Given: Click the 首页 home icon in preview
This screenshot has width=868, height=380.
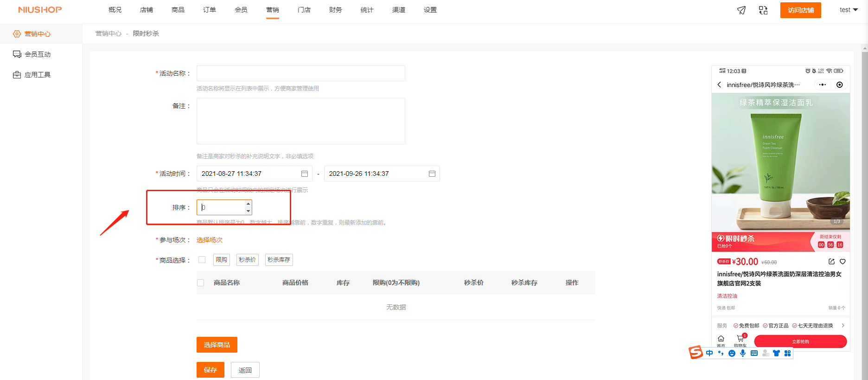Looking at the screenshot, I should click(721, 339).
